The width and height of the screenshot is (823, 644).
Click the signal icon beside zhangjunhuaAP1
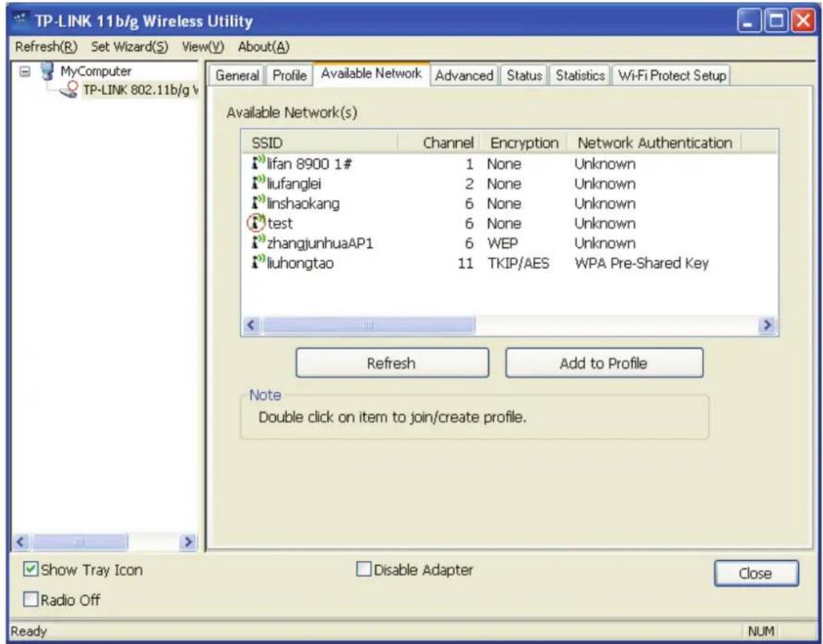click(258, 243)
